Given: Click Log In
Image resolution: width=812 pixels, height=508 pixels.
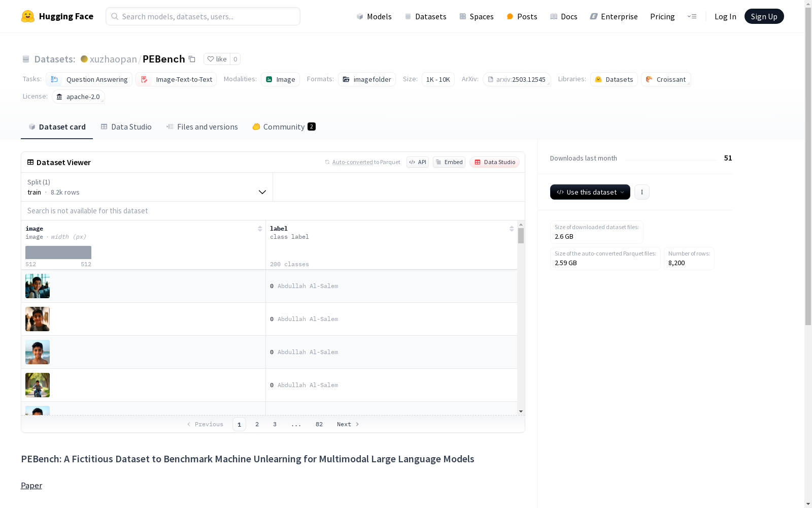Looking at the screenshot, I should click(x=725, y=16).
